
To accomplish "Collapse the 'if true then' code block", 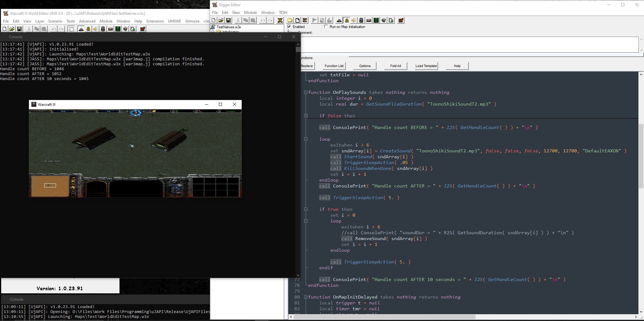I will coord(306,209).
